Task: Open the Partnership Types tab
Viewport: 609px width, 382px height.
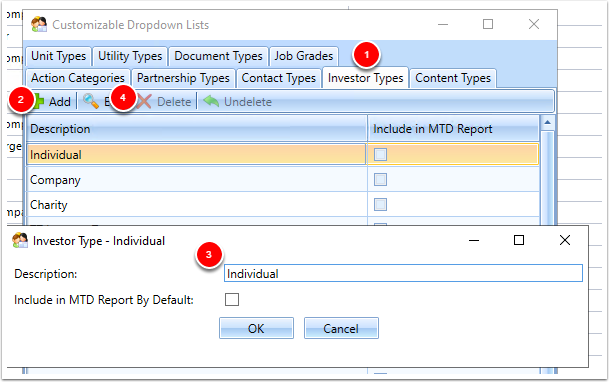Action: tap(183, 78)
